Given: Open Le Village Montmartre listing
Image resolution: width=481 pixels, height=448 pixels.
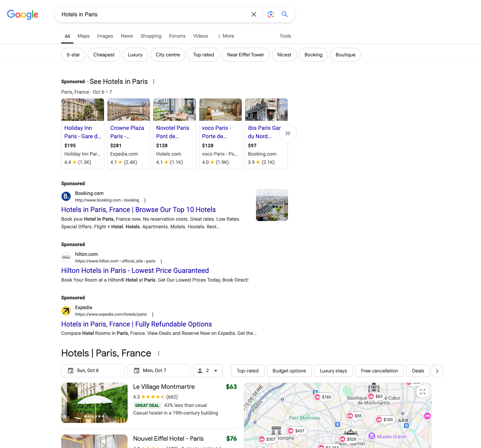Looking at the screenshot, I should (164, 387).
